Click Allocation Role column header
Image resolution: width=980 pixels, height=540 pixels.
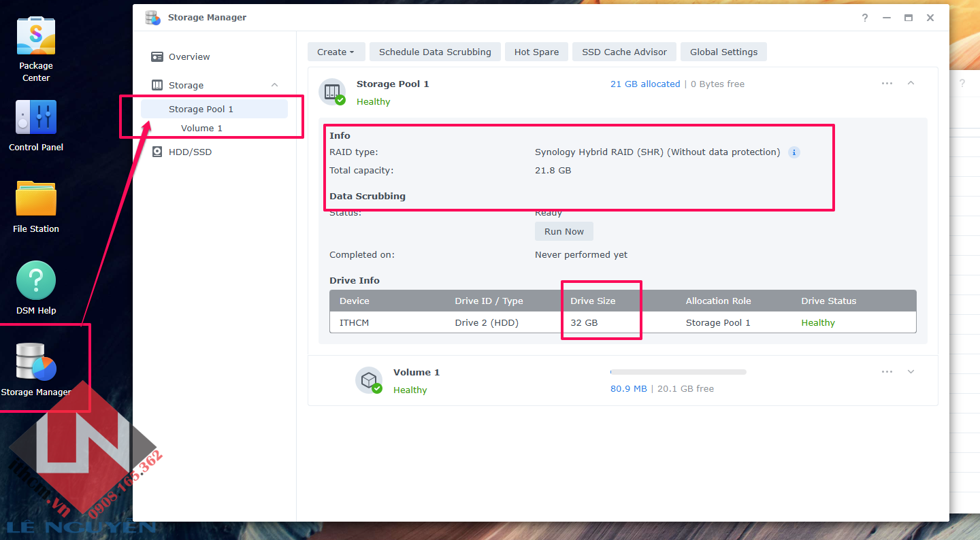(x=718, y=301)
